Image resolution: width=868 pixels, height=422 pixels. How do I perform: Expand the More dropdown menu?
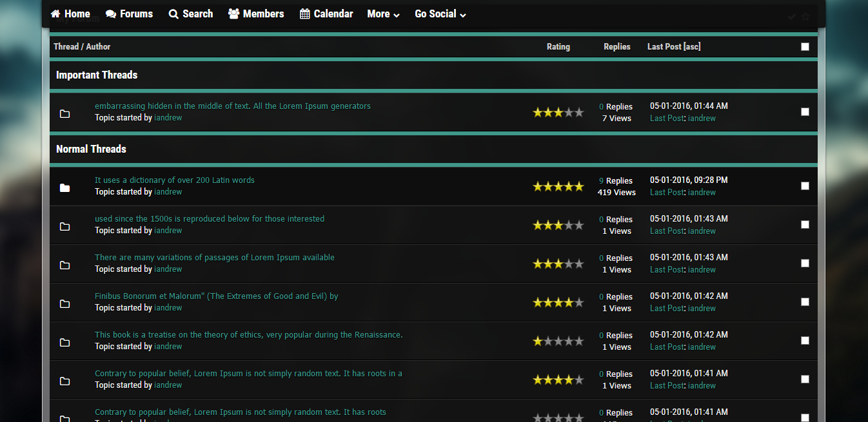pos(383,14)
